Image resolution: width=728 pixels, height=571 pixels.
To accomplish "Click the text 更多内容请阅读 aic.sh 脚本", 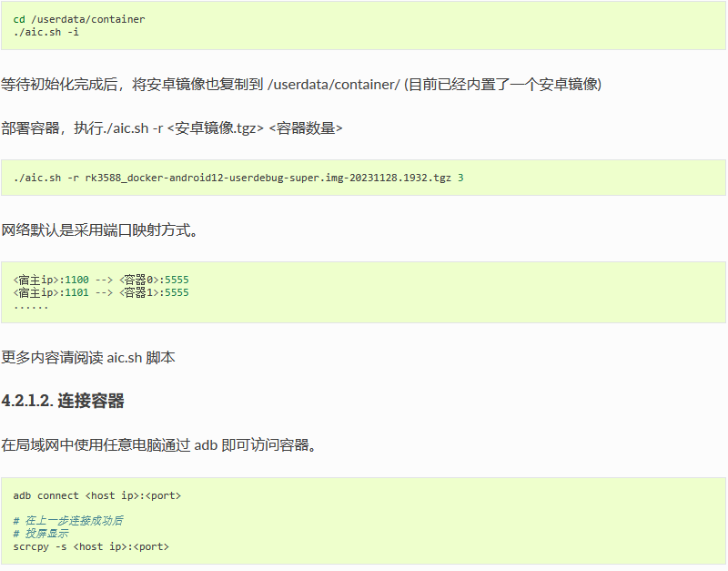I will 87,357.
